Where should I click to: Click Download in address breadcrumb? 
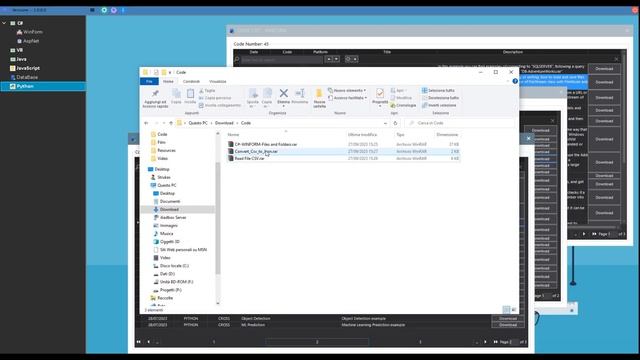(x=224, y=123)
